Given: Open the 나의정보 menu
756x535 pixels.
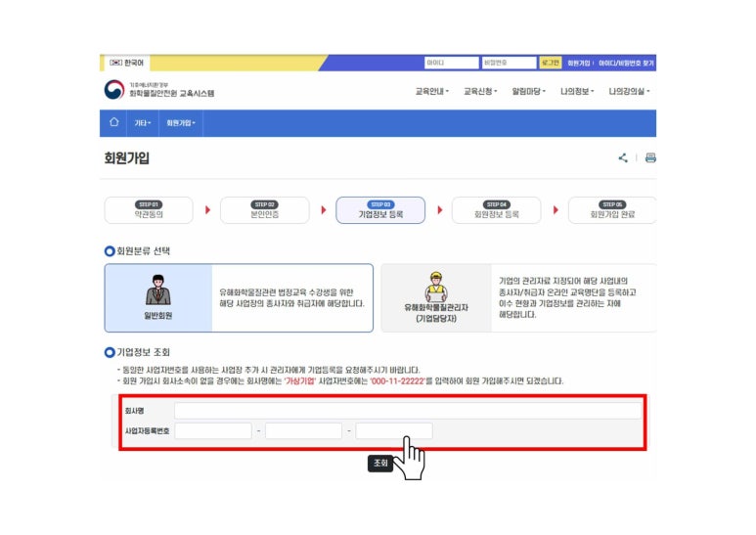Looking at the screenshot, I should [x=577, y=92].
